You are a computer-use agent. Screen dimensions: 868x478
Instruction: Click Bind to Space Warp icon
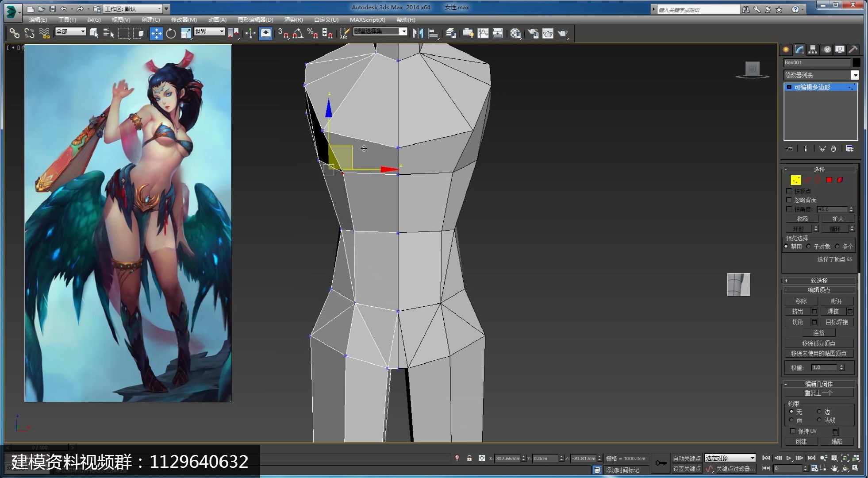click(x=44, y=33)
